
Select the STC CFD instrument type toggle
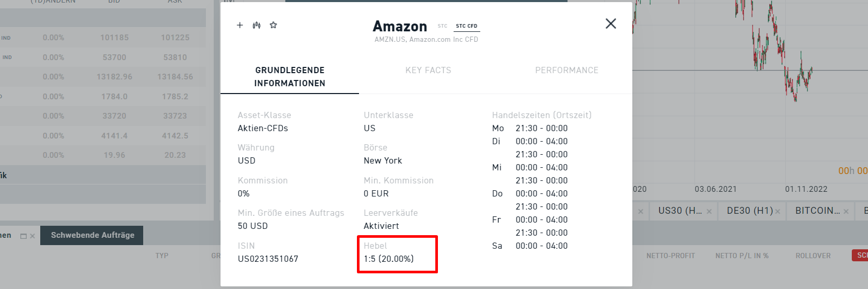(x=467, y=26)
